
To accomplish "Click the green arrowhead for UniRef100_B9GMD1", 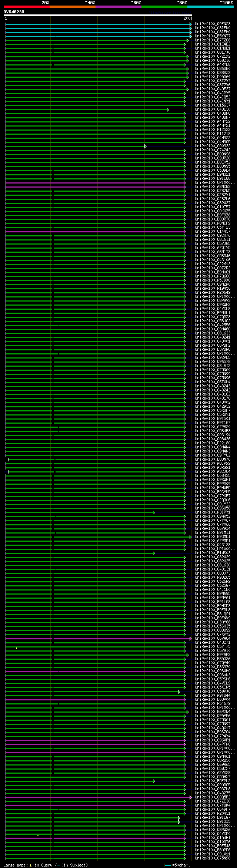I will coord(191,537).
